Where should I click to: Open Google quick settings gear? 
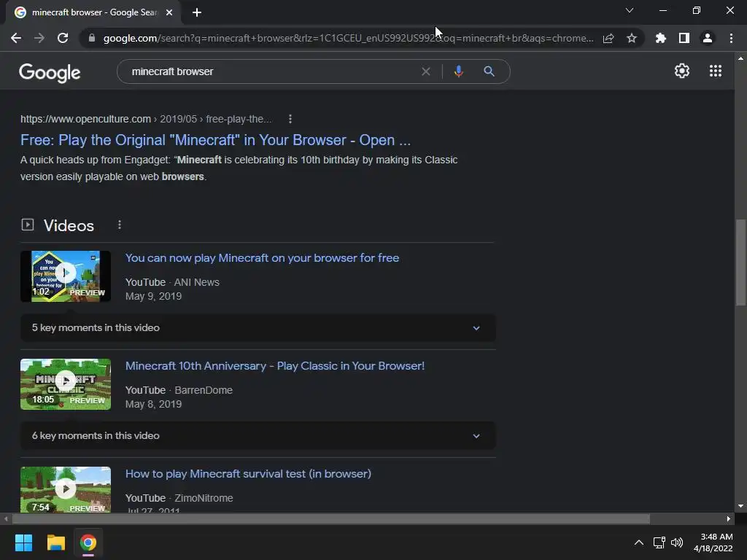click(682, 71)
